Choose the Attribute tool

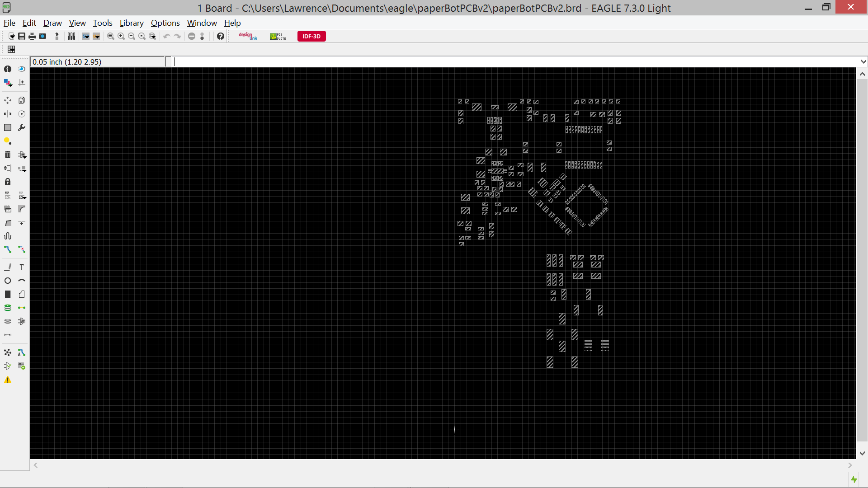click(x=22, y=321)
